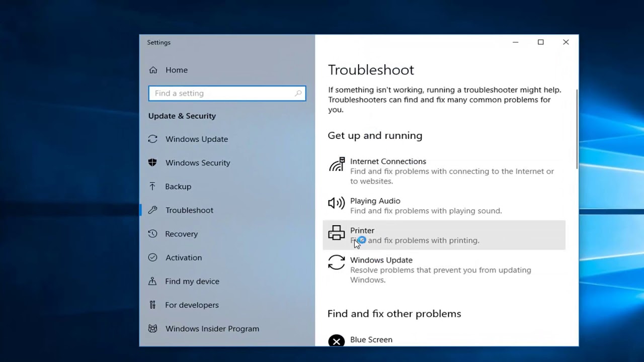Click the Troubleshoot page title
The width and height of the screenshot is (644, 362).
click(371, 70)
